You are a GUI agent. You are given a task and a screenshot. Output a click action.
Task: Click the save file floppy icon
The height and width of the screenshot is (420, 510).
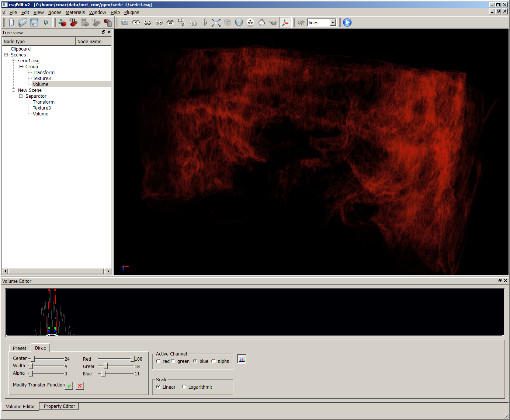34,22
